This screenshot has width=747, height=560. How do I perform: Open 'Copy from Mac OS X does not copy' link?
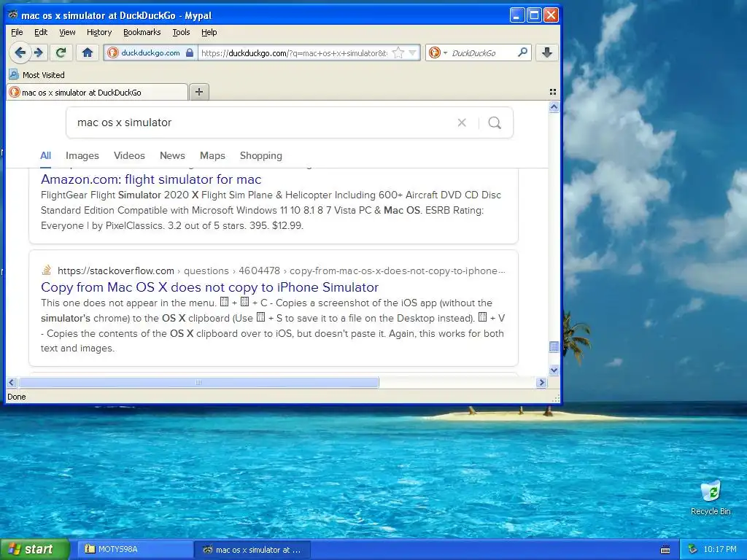coord(209,287)
